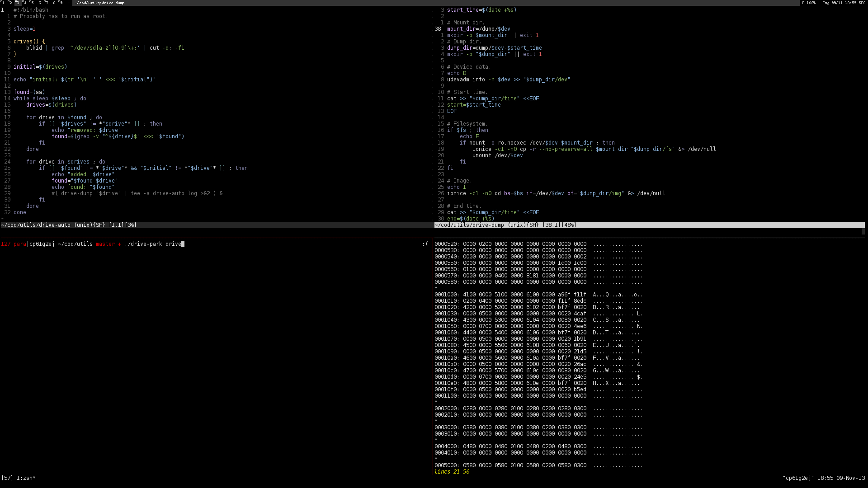Viewport: 868px width, 488px height.
Task: Click the tmux session indicator '[57]'
Action: pos(7,478)
